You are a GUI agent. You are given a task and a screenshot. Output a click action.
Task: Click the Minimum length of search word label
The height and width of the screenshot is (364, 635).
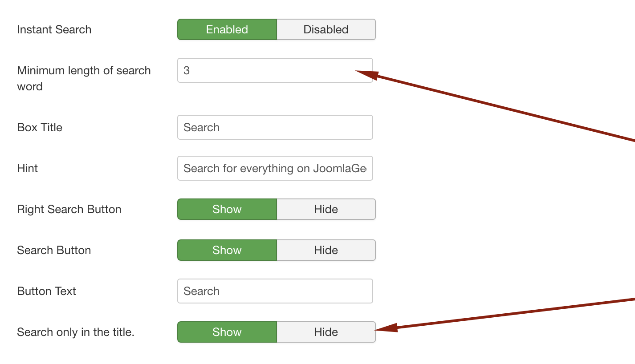84,78
